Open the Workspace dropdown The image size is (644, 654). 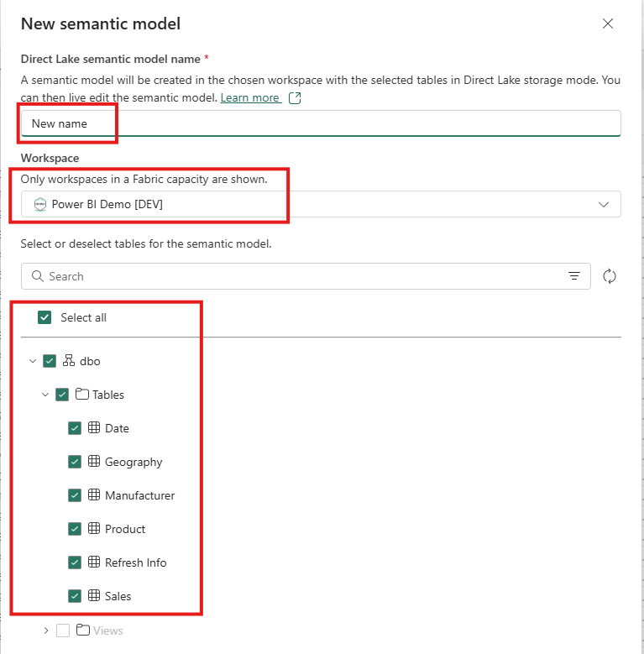click(x=603, y=204)
